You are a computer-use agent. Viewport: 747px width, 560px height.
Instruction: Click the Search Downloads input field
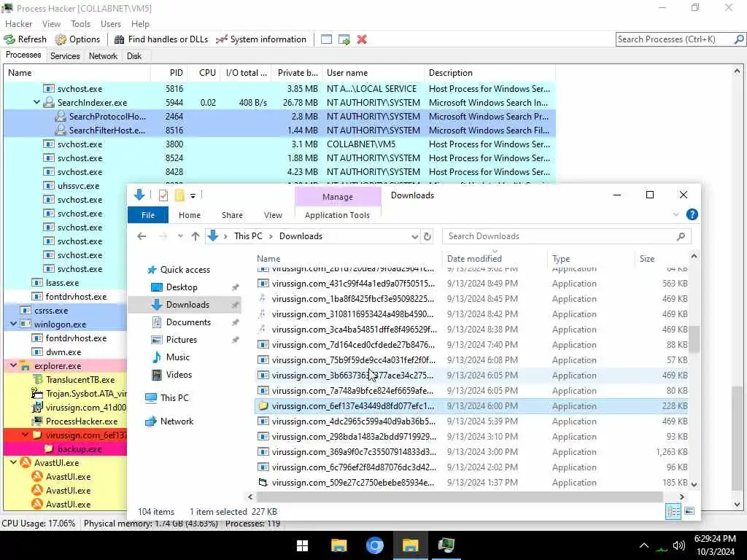click(566, 236)
